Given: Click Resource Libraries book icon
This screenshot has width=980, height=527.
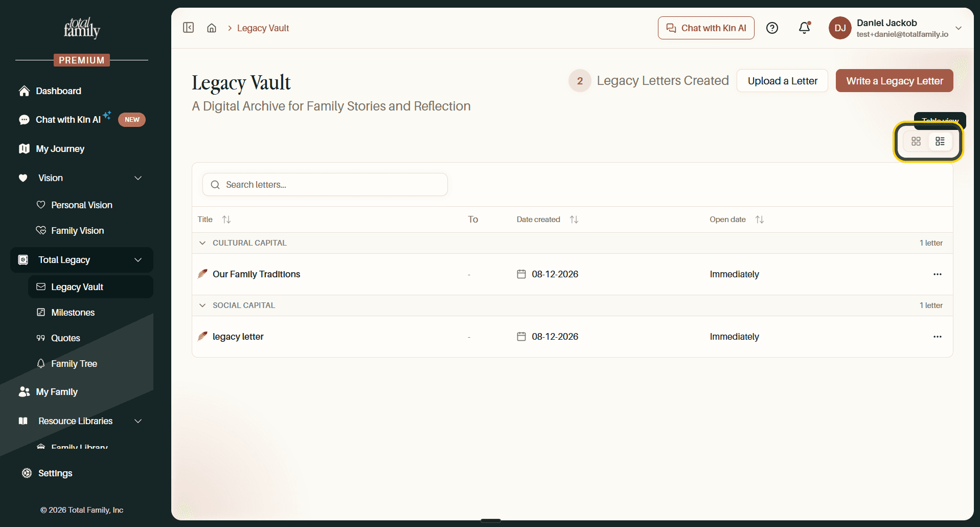Looking at the screenshot, I should click(x=23, y=421).
